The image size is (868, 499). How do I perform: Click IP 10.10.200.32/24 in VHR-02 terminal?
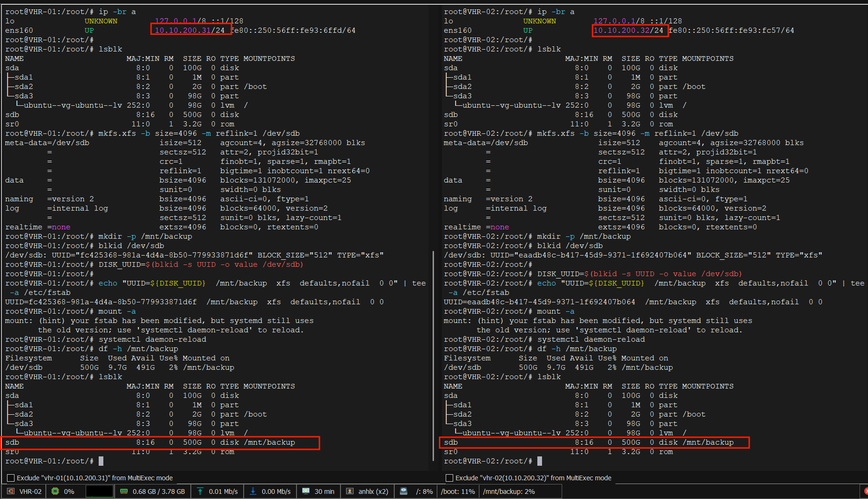(x=628, y=30)
